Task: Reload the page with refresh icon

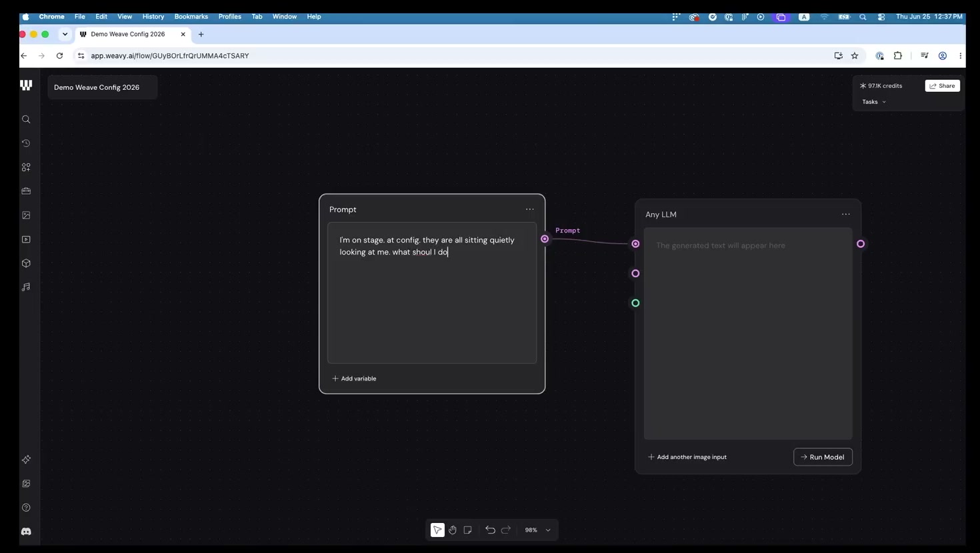Action: 59,56
